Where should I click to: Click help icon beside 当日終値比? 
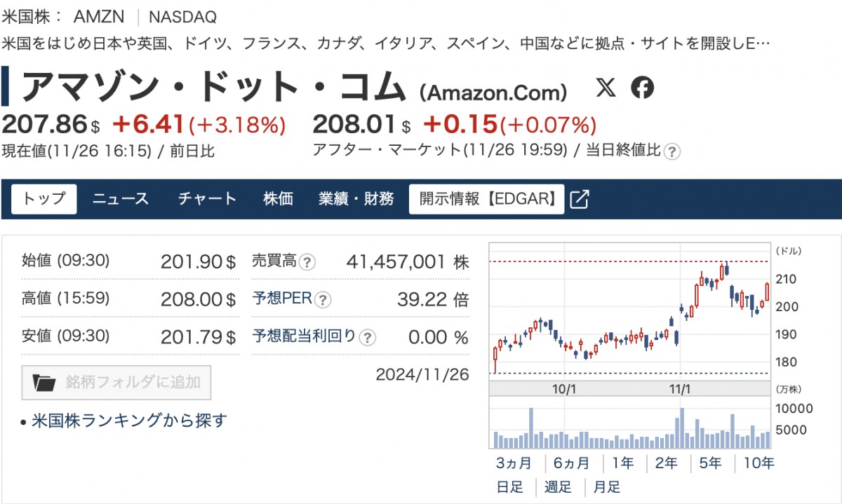[672, 151]
